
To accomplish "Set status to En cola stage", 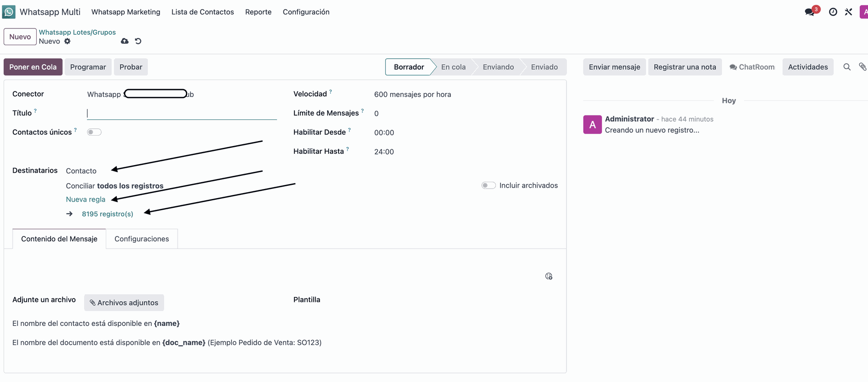I will pos(453,67).
